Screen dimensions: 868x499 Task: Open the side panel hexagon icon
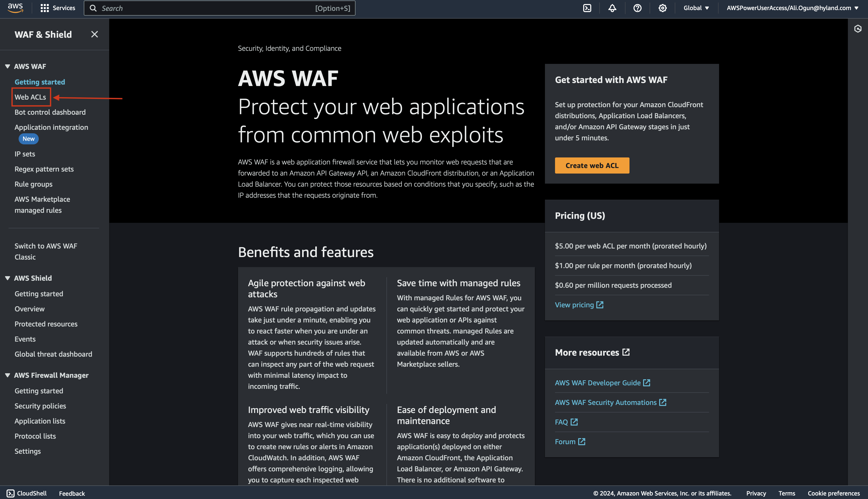coord(858,29)
